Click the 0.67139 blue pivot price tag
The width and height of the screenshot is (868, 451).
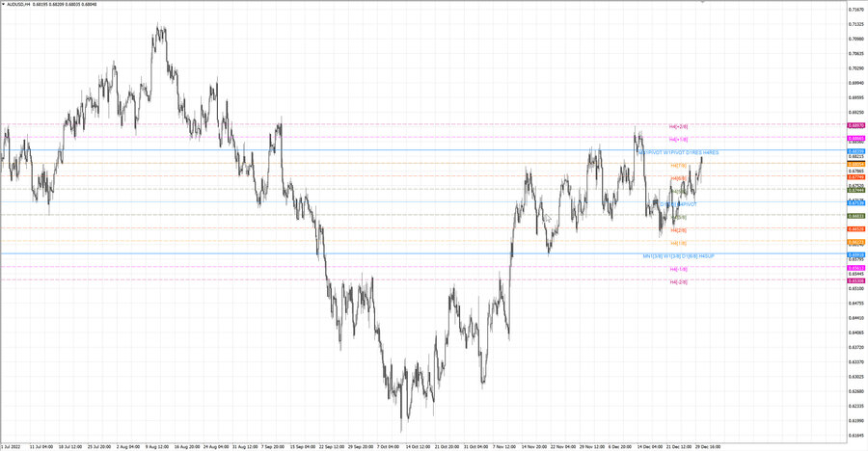[x=855, y=203]
